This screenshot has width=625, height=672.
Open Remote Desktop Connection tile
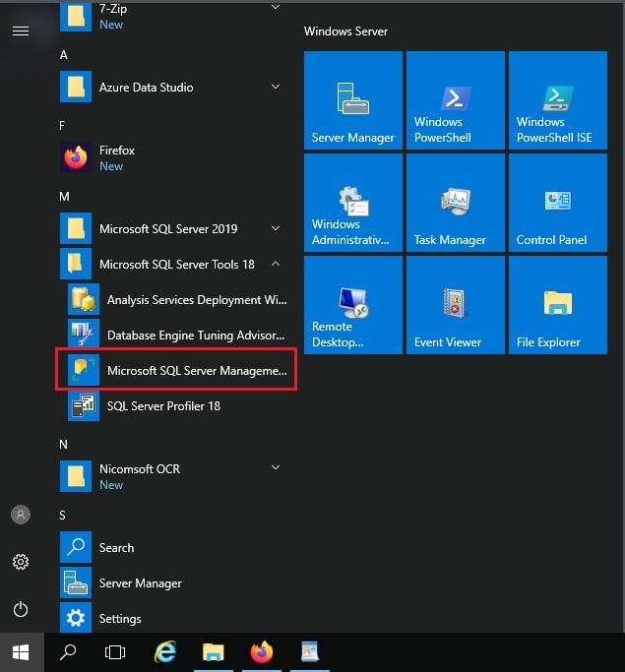coord(352,305)
